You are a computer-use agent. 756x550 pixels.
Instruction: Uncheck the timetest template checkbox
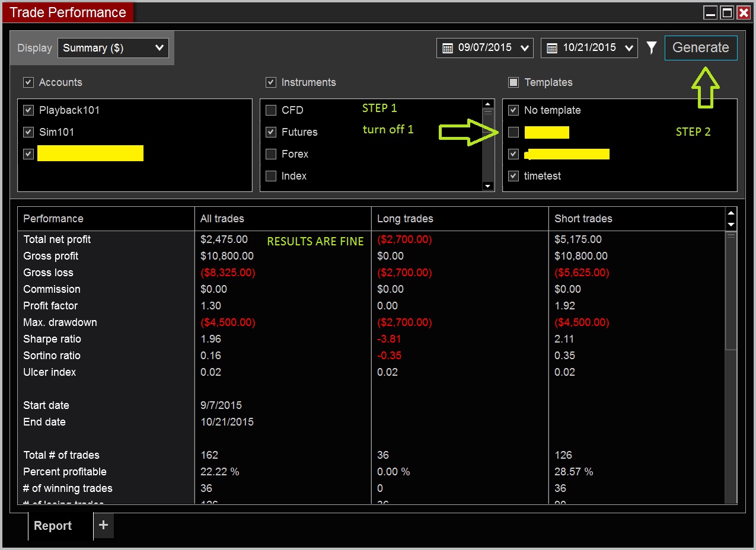click(x=513, y=176)
